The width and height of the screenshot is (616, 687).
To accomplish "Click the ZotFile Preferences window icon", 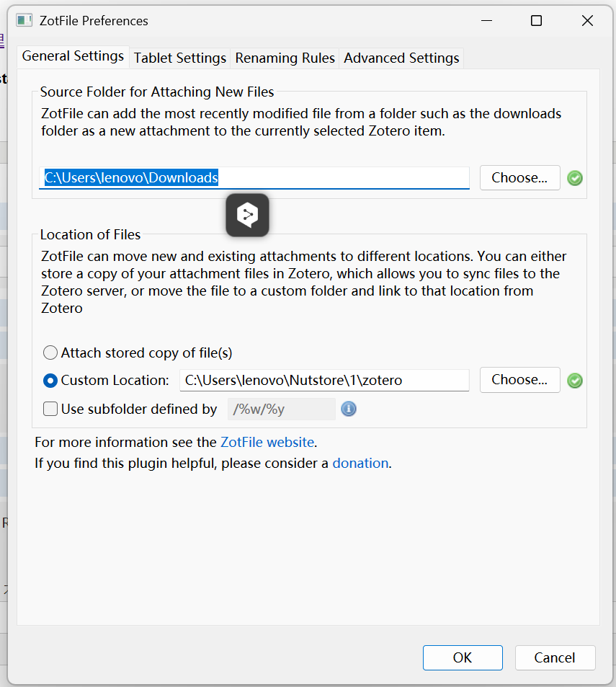I will pos(24,21).
